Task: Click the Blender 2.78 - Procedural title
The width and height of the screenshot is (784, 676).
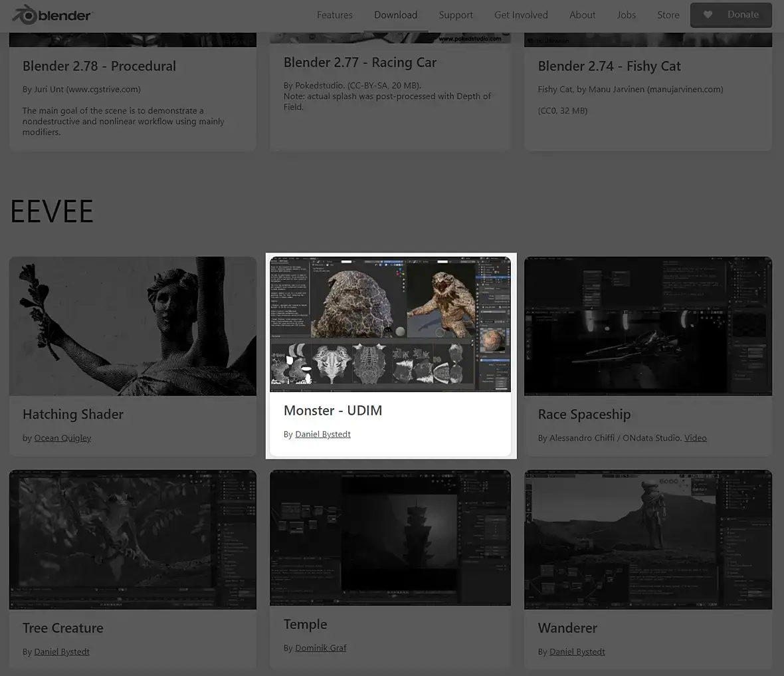Action: (99, 66)
